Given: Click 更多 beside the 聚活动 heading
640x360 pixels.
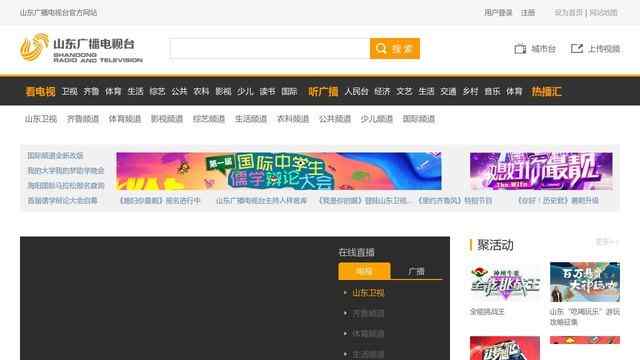Looking at the screenshot, I should coord(607,242).
